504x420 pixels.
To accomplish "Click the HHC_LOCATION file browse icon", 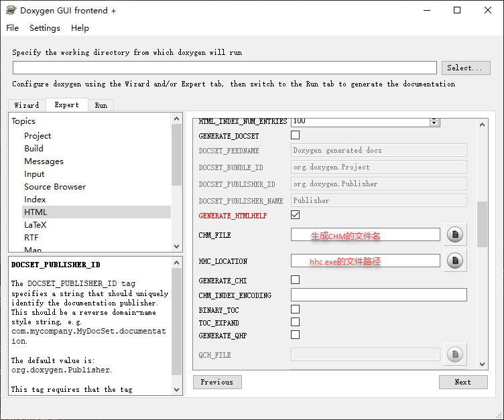I will (x=455, y=261).
